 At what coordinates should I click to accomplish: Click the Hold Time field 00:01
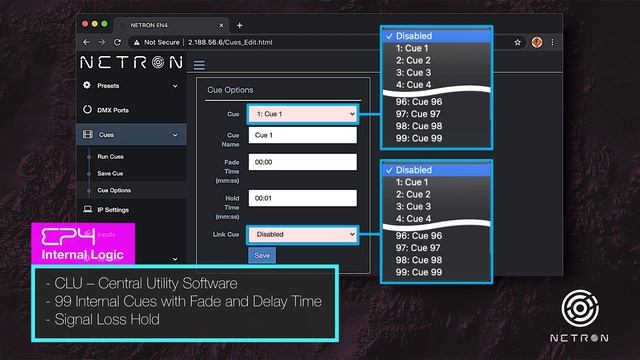tap(303, 198)
